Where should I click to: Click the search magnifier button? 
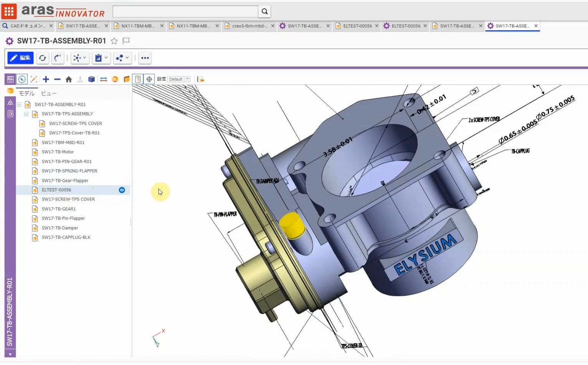tap(264, 12)
